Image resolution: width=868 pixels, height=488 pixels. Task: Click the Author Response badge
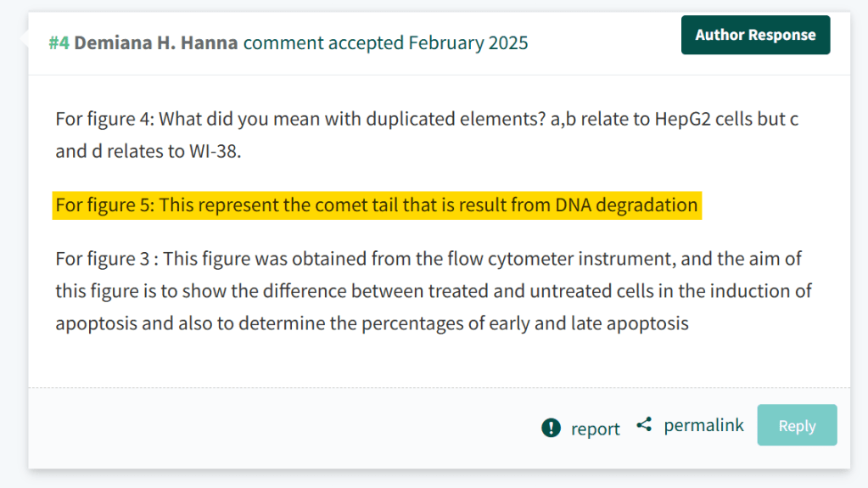click(755, 35)
